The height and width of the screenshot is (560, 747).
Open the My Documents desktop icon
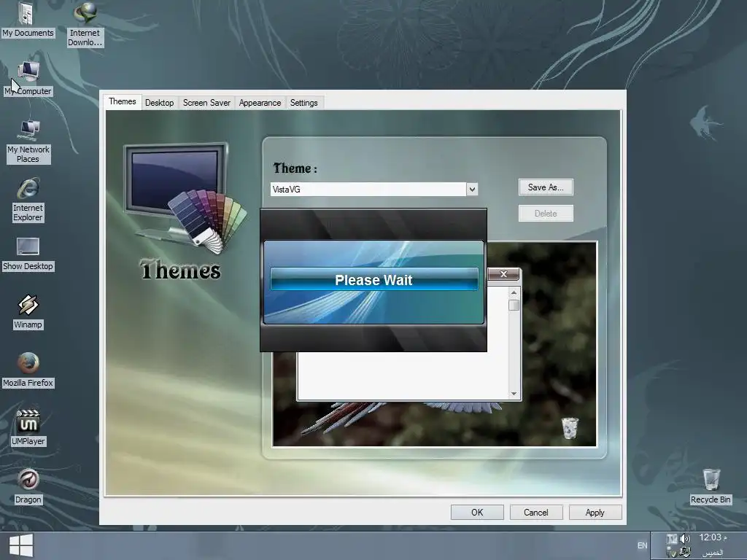tap(27, 20)
